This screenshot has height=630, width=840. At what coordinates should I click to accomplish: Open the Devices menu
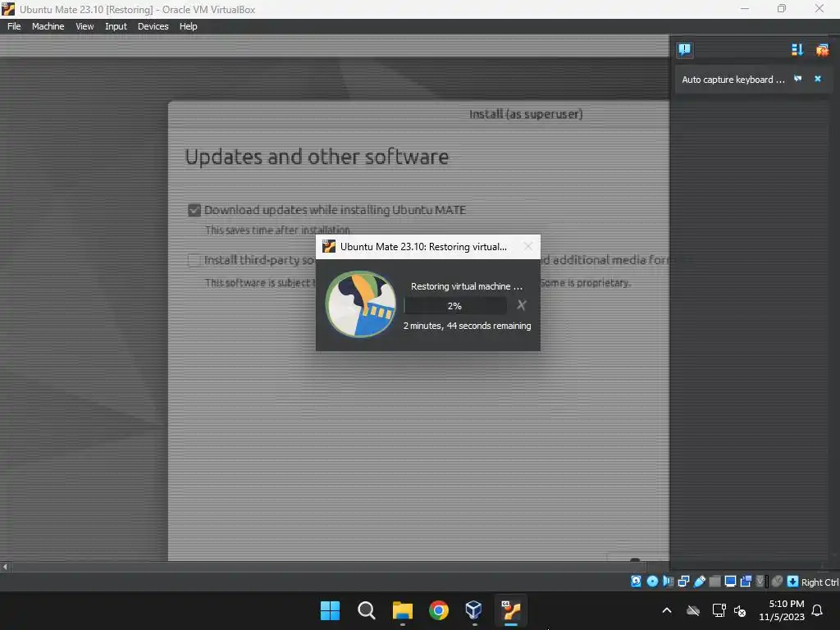tap(153, 26)
